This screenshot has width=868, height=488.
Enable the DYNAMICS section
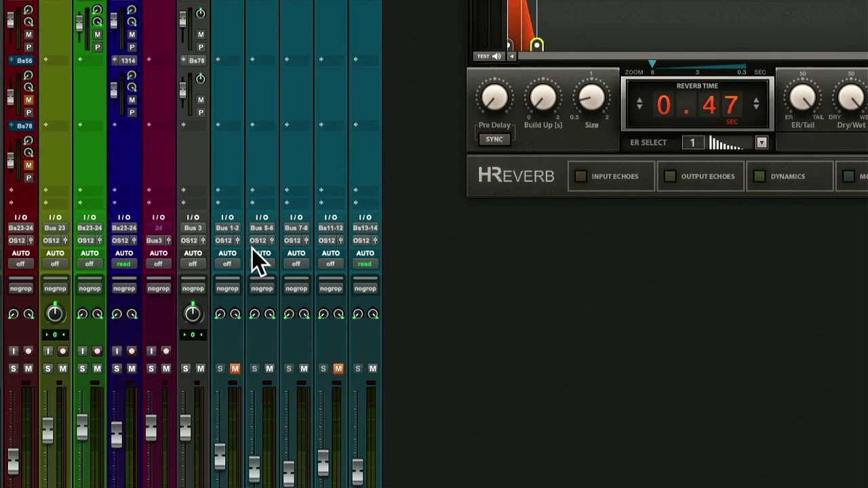pos(759,176)
